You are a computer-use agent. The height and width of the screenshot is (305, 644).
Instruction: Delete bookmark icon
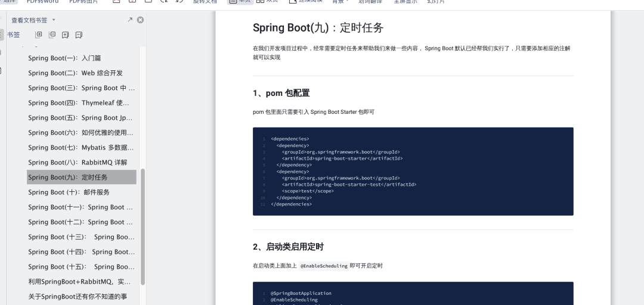point(79,35)
